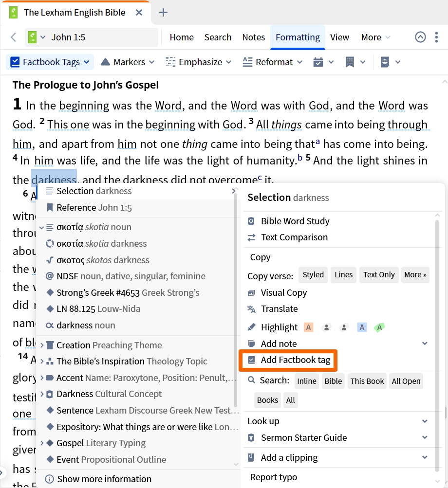
Task: Click the More » copy options button
Action: click(x=415, y=275)
